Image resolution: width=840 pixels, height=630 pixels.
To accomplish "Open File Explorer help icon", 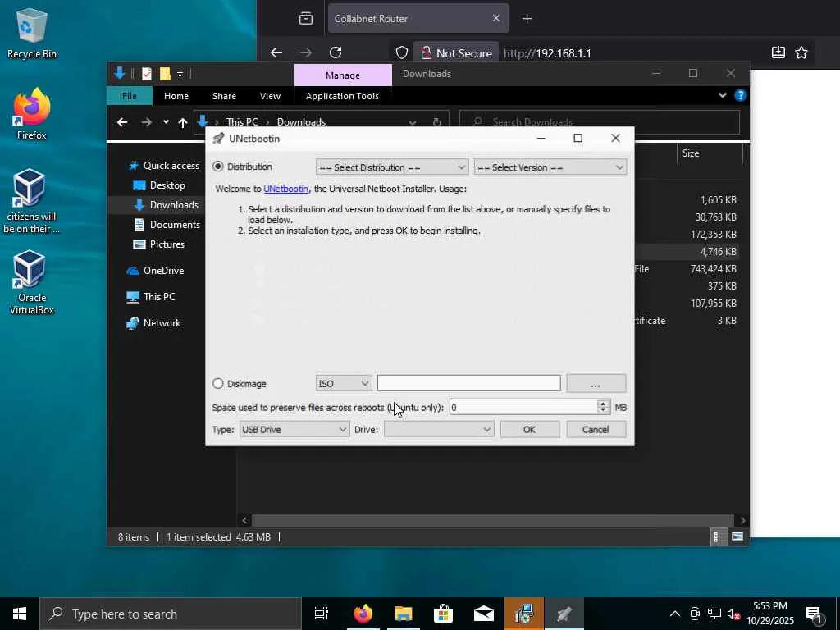I will coord(741,95).
